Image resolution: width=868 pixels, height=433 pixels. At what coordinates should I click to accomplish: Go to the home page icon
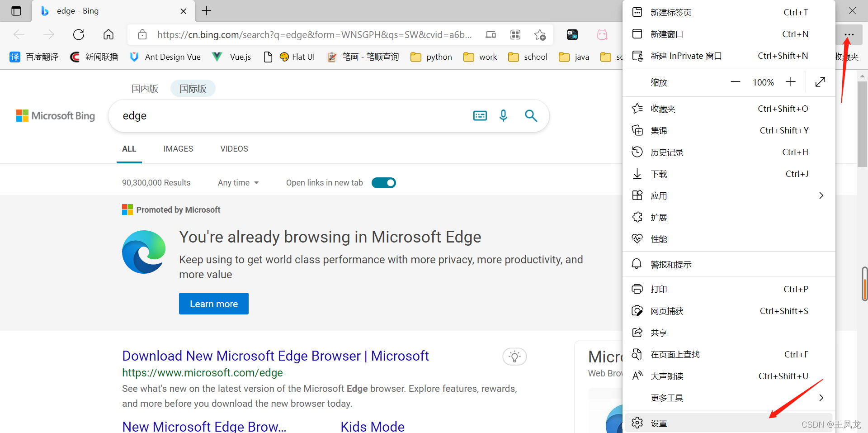tap(108, 34)
